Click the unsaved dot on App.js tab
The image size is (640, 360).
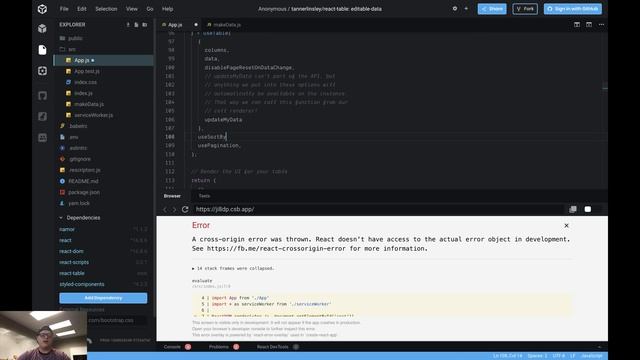196,25
